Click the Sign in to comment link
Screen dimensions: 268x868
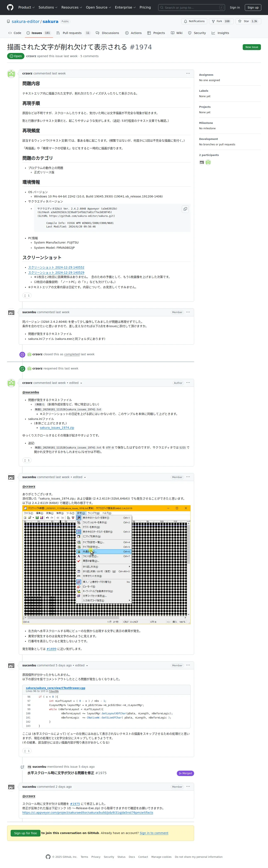tap(154, 833)
